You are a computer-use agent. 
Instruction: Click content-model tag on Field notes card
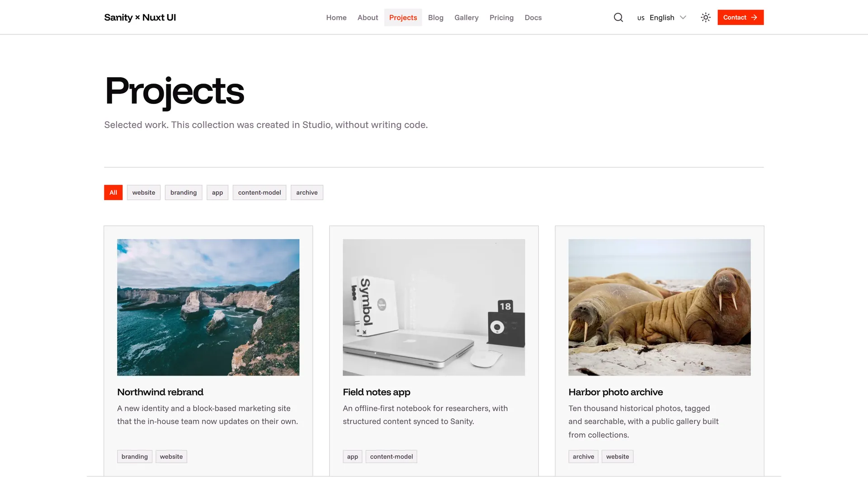coord(392,457)
